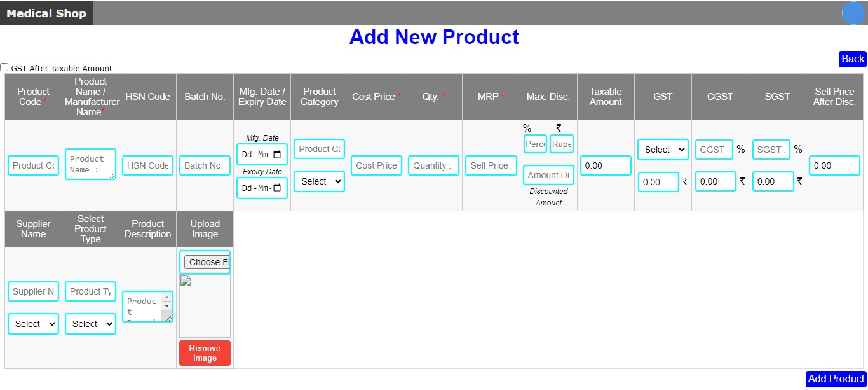Click the red Remove Image button
Viewport: 868px width, 390px height.
click(205, 353)
